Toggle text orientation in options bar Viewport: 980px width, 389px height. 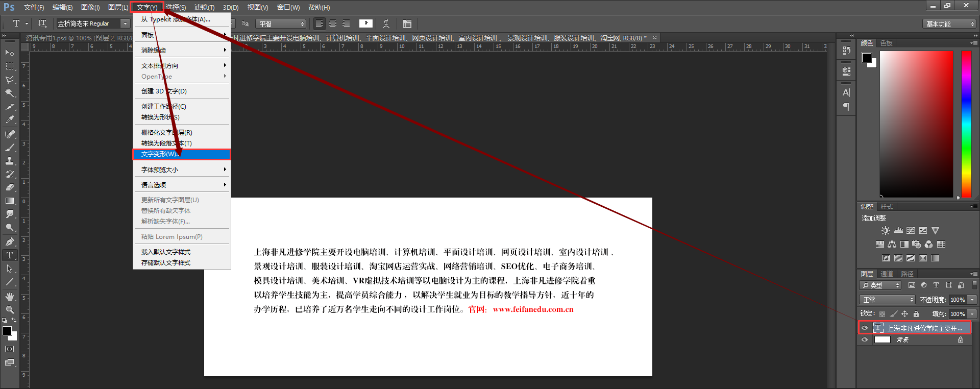[x=42, y=23]
